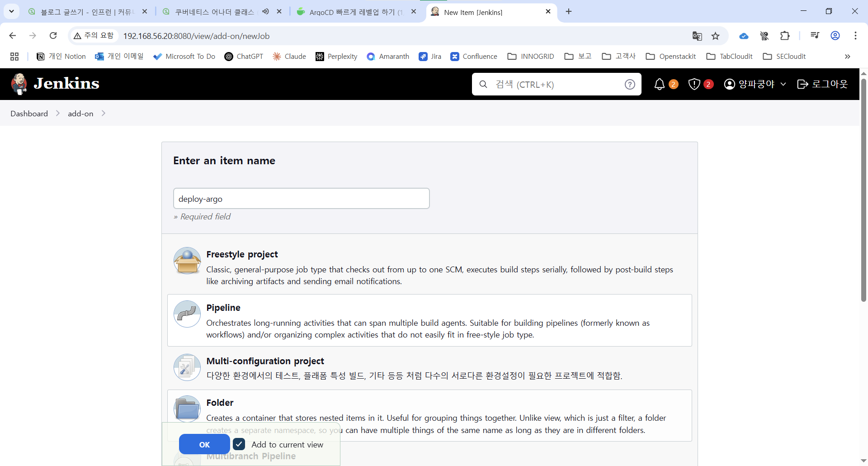Open the TabCloudit bookmark folder
This screenshot has height=466, width=868.
pos(729,57)
